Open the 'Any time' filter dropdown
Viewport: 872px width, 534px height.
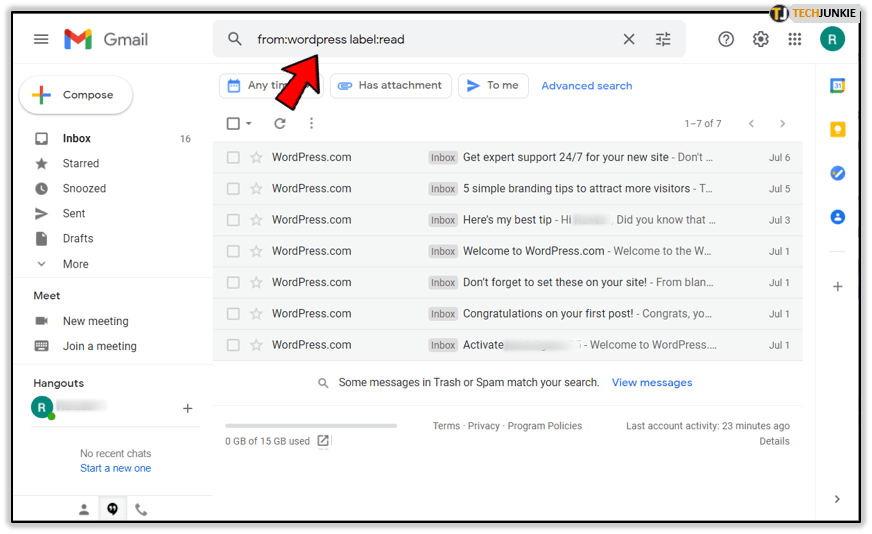click(x=260, y=86)
